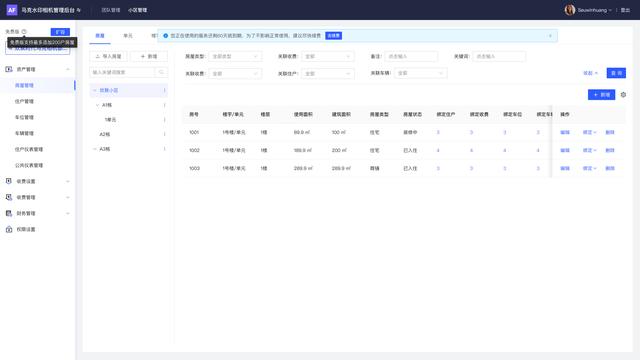Image resolution: width=640 pixels, height=360 pixels.
Task: Click the 去续费 button in the banner
Action: click(x=333, y=36)
